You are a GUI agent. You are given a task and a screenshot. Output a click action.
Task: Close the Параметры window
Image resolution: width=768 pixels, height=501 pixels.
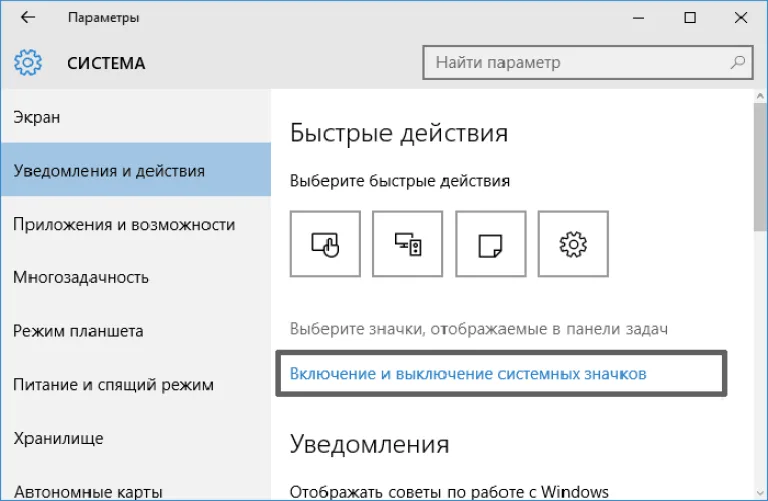[741, 18]
